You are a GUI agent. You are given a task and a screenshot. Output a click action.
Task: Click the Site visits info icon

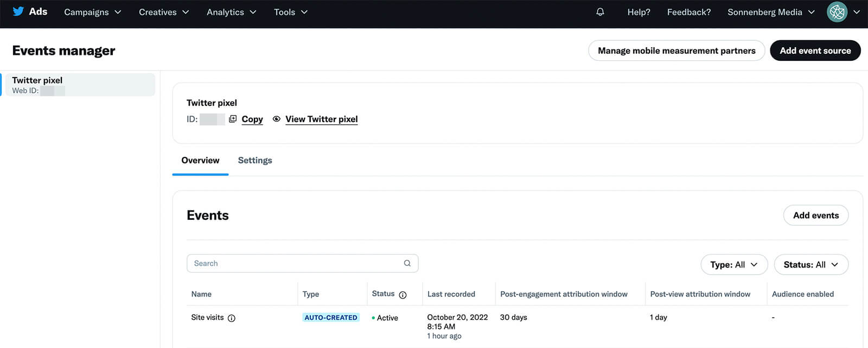[232, 318]
